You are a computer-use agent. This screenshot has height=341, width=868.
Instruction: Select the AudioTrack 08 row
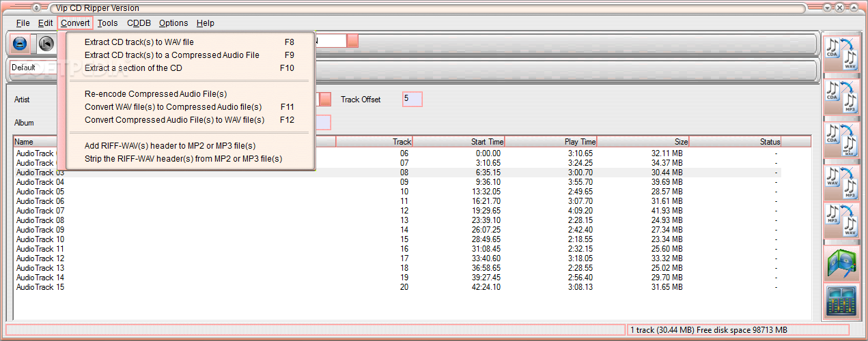(397, 220)
